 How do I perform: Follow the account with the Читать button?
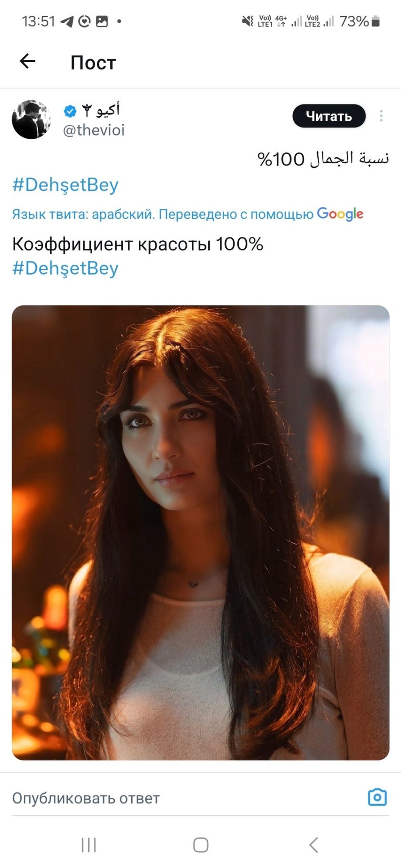[x=329, y=116]
